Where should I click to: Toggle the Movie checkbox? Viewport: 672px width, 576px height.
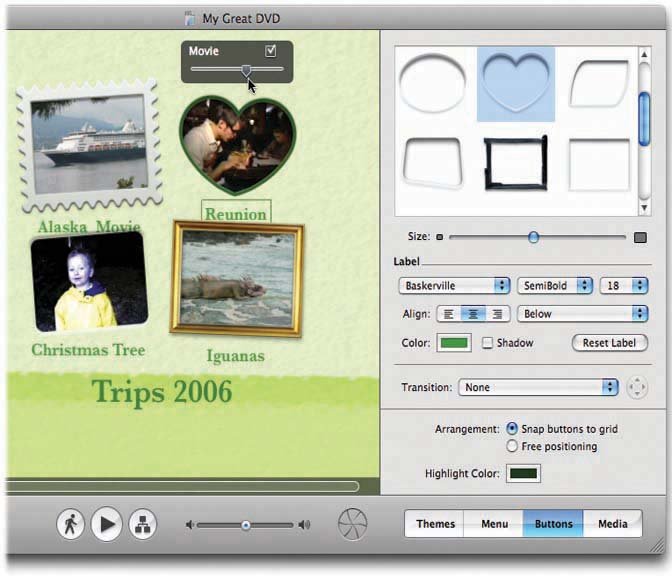pos(270,51)
